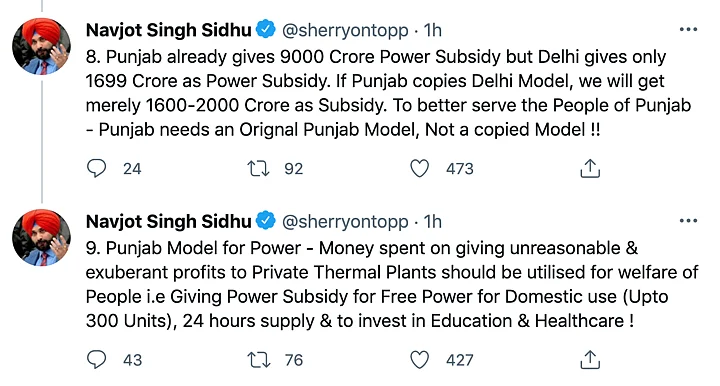Open @sherryontopp handle on first tweet

click(345, 31)
